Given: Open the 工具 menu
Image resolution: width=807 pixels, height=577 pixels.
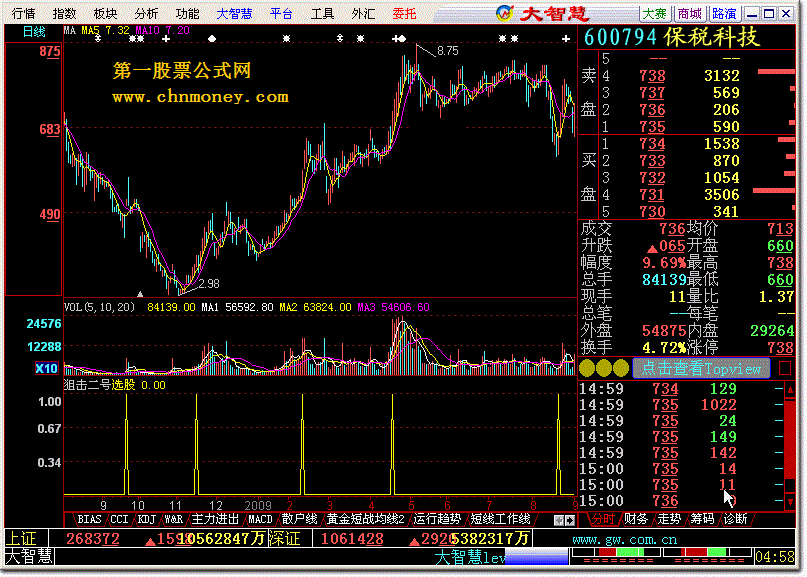Looking at the screenshot, I should click(322, 13).
